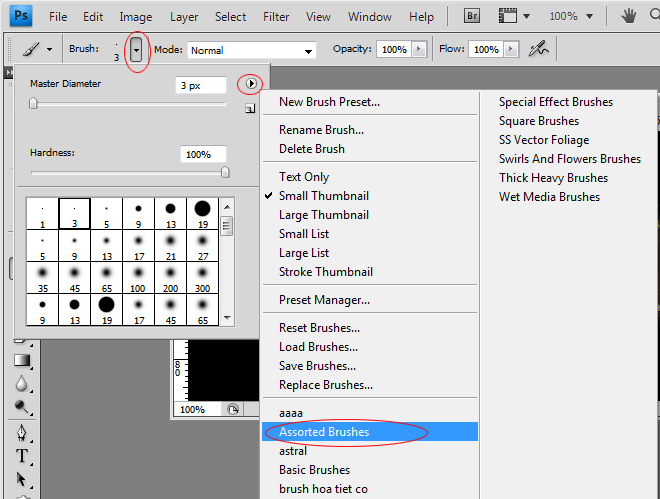Choose Reset Brushes... entry
This screenshot has width=660, height=499.
[x=370, y=327]
